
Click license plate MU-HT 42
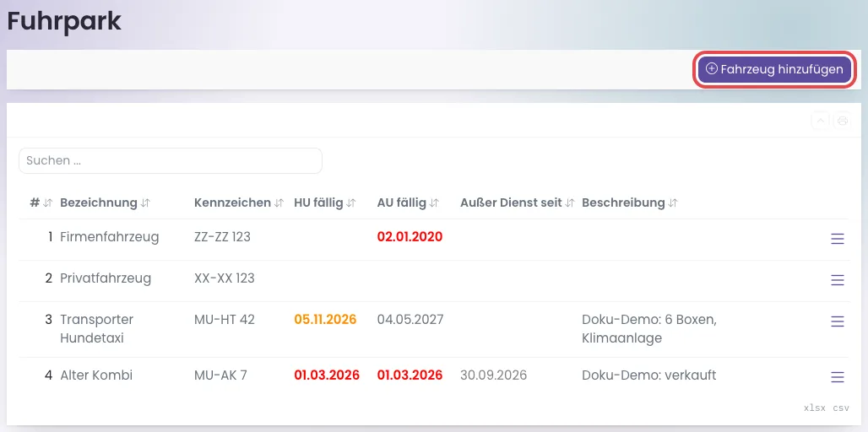pyautogui.click(x=225, y=320)
